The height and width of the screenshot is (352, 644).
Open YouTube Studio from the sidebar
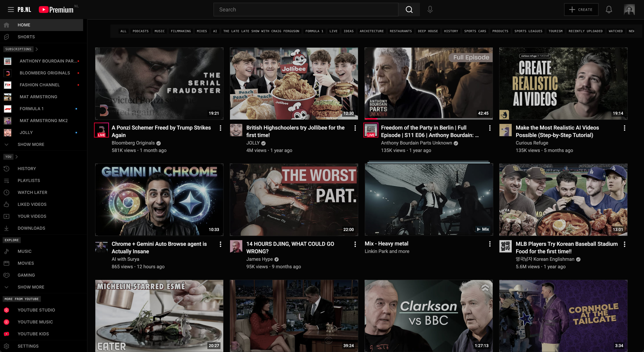pyautogui.click(x=36, y=310)
